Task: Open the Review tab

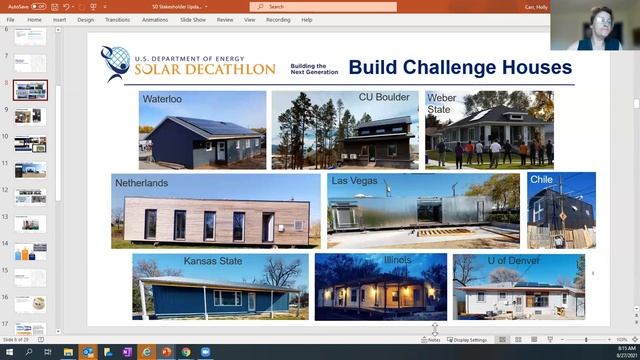Action: (x=225, y=20)
